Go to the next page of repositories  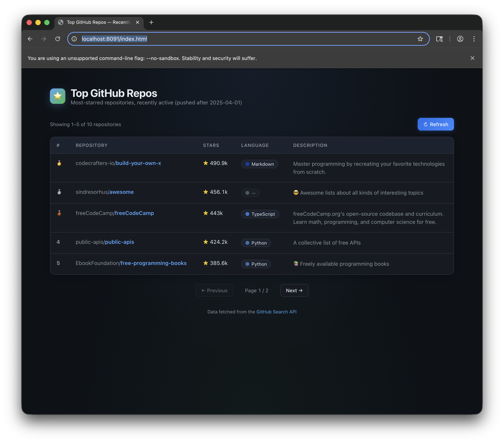[x=294, y=290]
